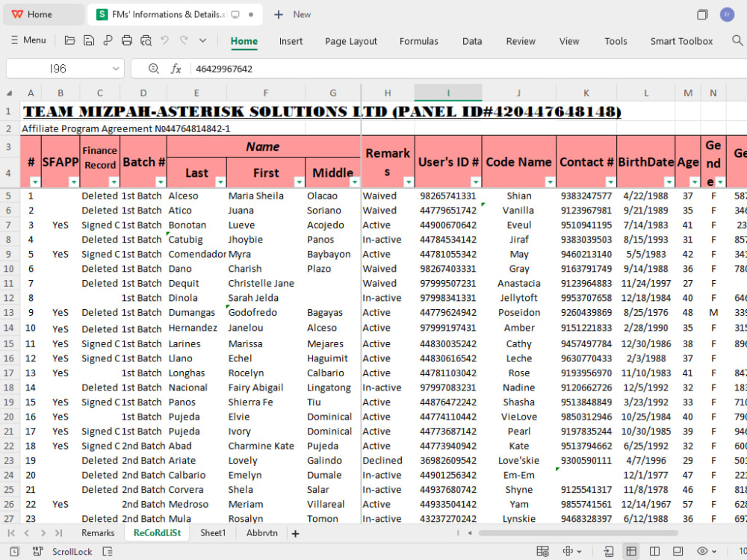Open the View ribbon tab

569,41
